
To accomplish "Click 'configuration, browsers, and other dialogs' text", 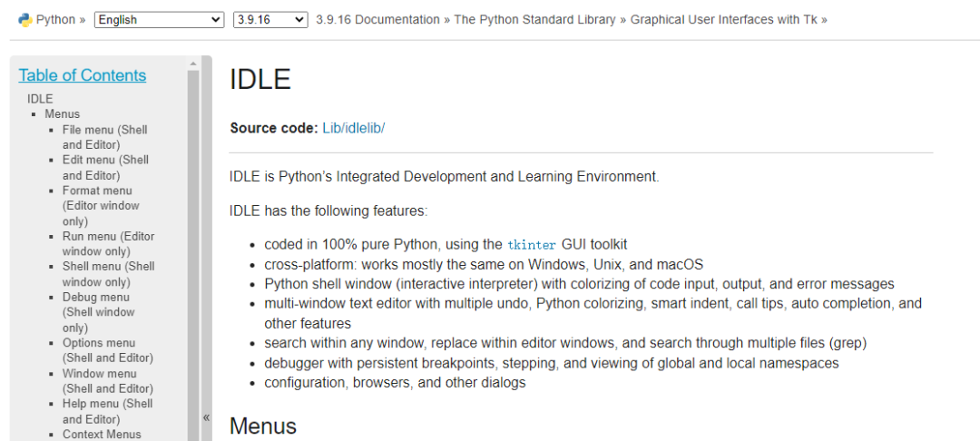I will 395,382.
